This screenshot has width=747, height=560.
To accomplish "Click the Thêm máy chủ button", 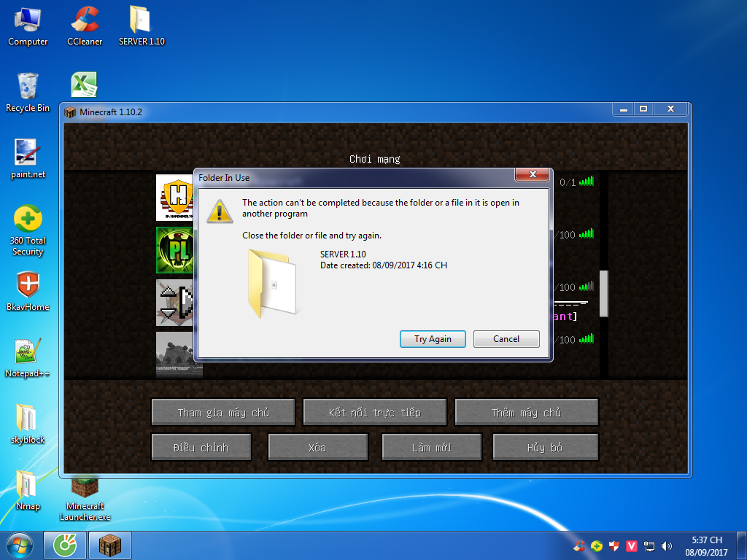I will click(x=527, y=413).
